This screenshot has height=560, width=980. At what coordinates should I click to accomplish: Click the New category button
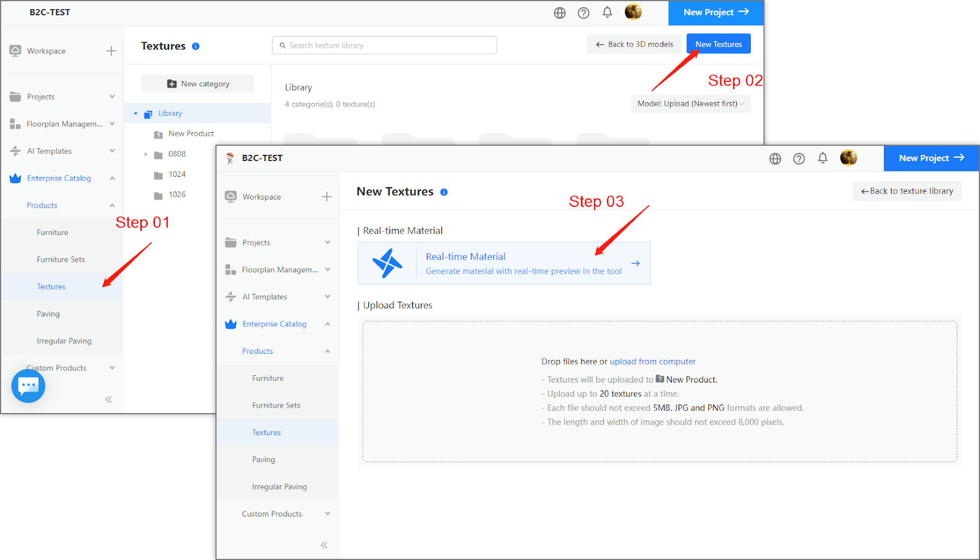(x=198, y=84)
